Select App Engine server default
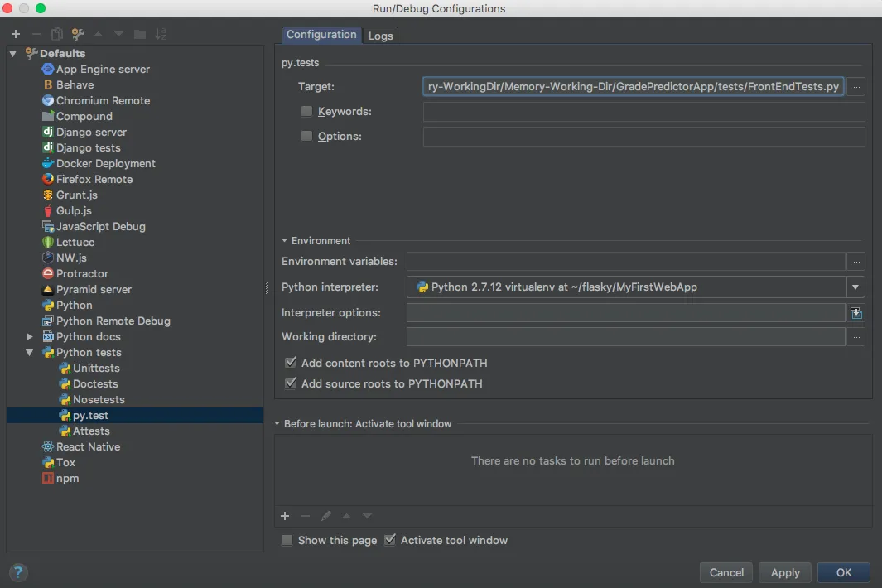This screenshot has width=882, height=588. [x=103, y=70]
